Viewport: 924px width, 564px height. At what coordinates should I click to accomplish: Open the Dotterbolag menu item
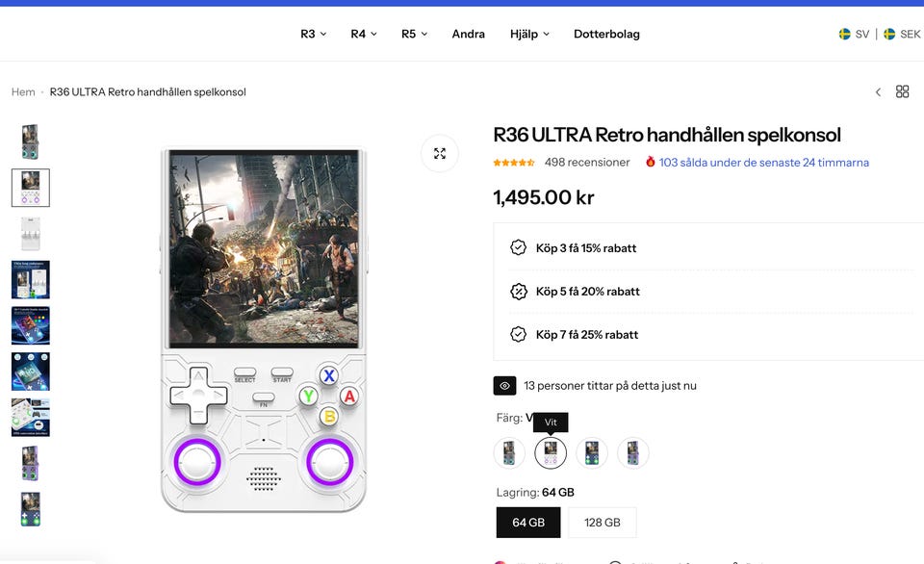[606, 34]
